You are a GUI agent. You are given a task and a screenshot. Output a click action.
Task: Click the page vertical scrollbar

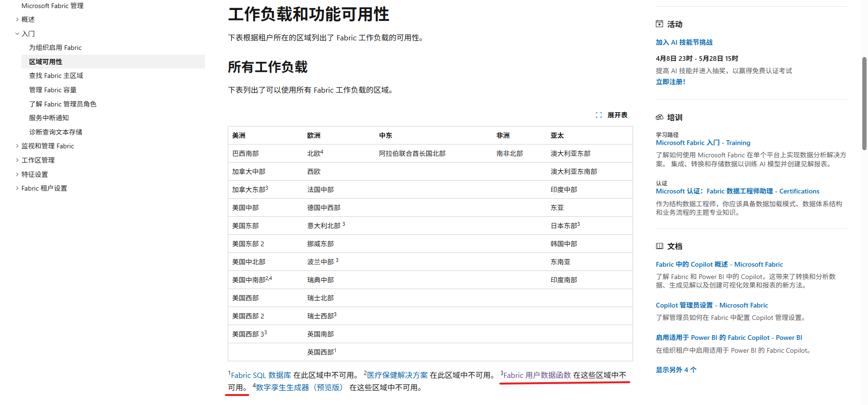click(x=864, y=104)
